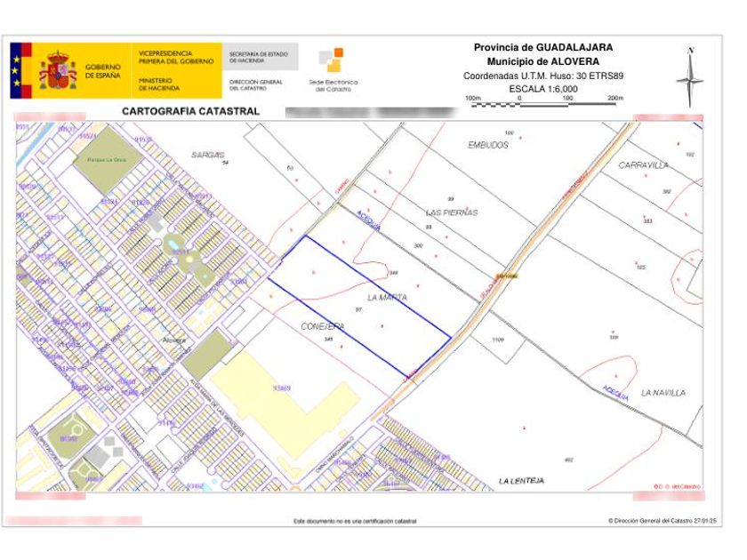Click parcel number 97 below La Marta

pyautogui.click(x=358, y=309)
